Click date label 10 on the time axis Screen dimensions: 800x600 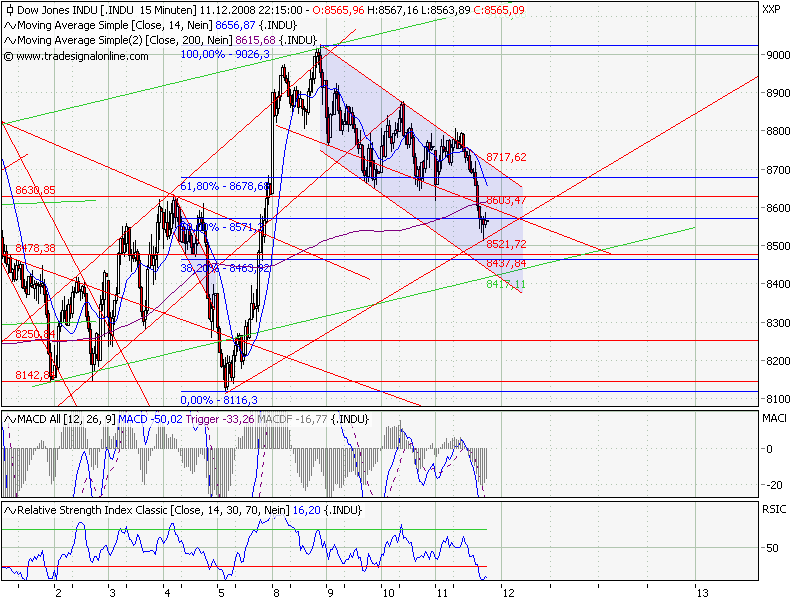[x=389, y=593]
